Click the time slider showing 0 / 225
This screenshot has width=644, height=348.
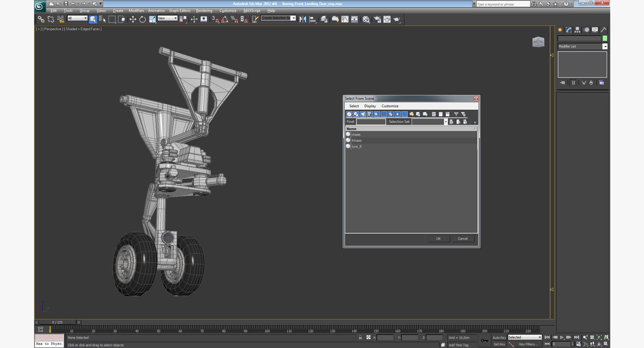(58, 322)
